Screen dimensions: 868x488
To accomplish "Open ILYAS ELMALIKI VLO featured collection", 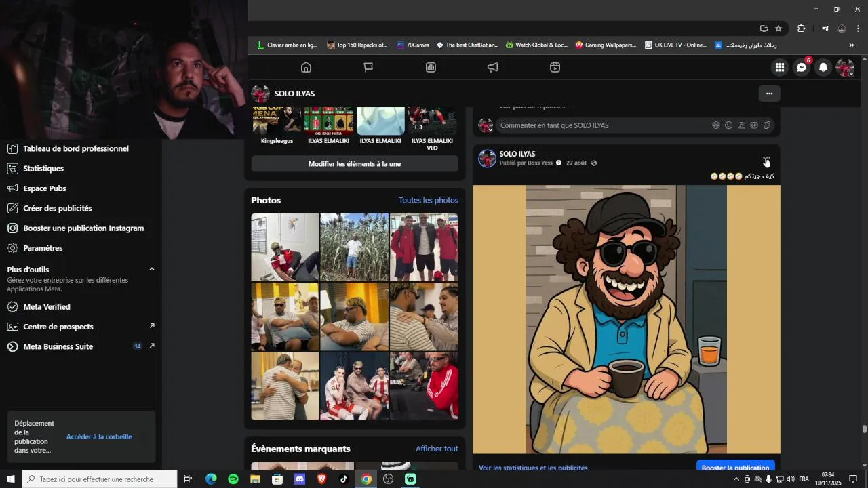I will tap(432, 129).
